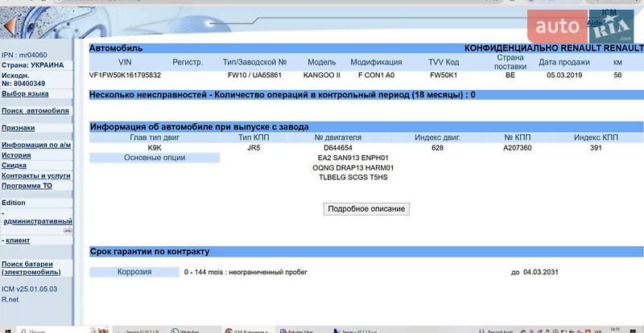This screenshot has width=644, height=333.
Task: Click the number 80400349 in the sidebar
Action: [x=28, y=84]
